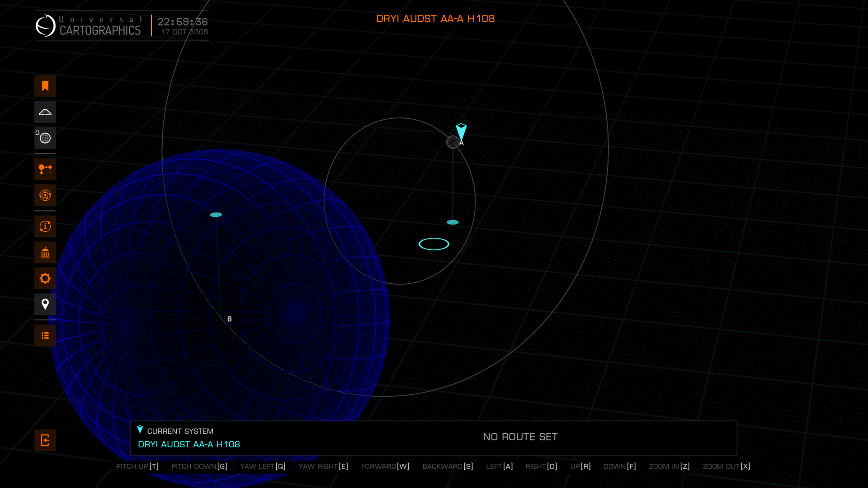Click the DRYI AUDST AA-A H108 current system link
The image size is (868, 488).
(189, 445)
